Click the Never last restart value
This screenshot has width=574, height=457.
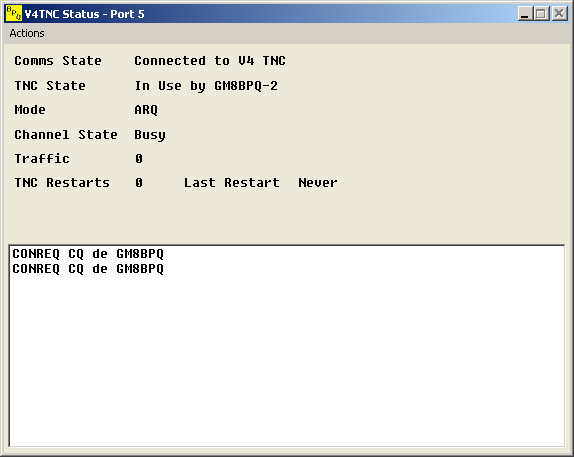[318, 182]
